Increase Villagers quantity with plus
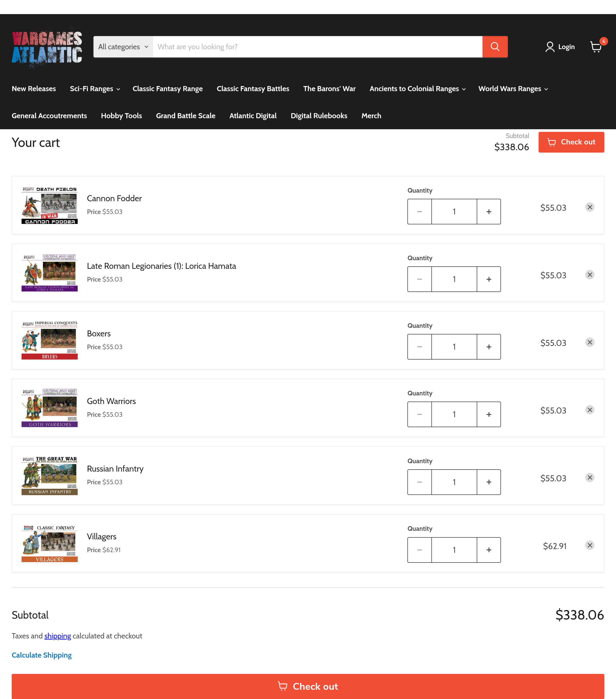616x699 pixels. pos(489,550)
